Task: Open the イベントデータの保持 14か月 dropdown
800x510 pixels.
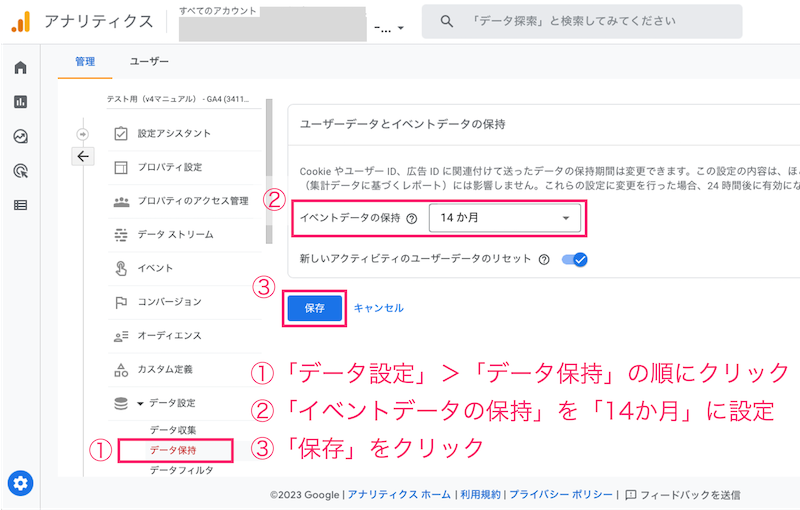Action: [504, 218]
